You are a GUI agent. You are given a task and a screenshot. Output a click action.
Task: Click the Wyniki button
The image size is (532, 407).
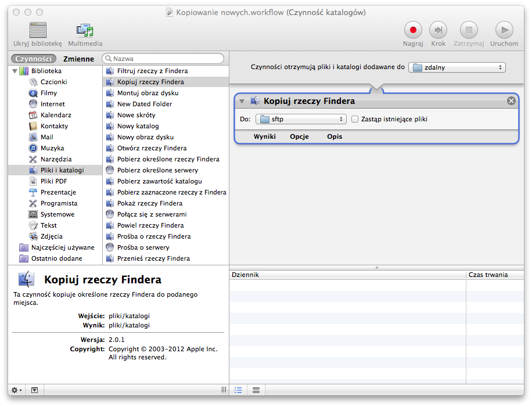click(264, 137)
